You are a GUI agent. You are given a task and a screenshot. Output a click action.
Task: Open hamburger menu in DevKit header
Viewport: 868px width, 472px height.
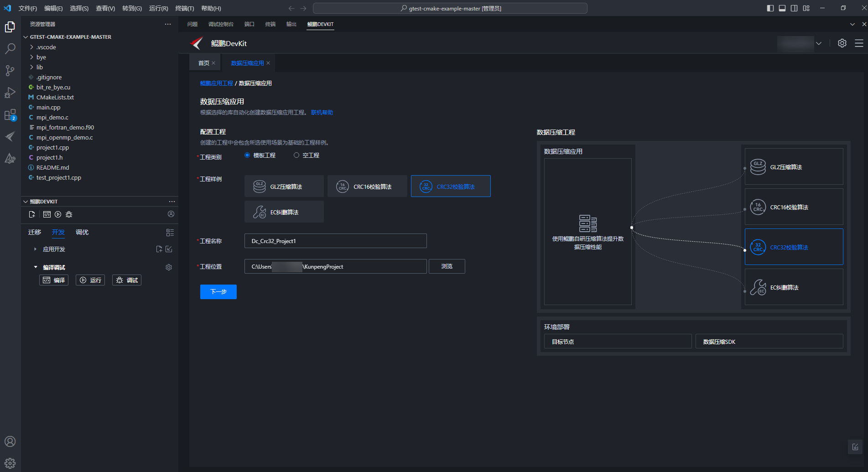click(859, 43)
